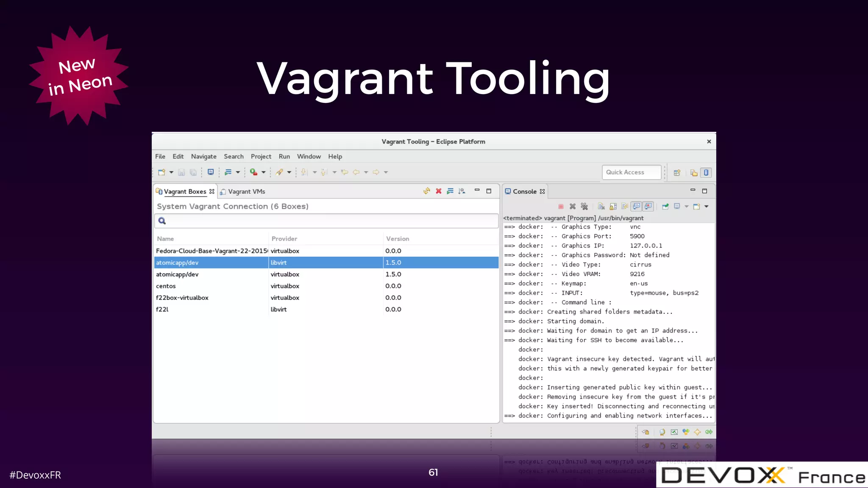Click the Previous Annotation up-arrow icon

324,172
